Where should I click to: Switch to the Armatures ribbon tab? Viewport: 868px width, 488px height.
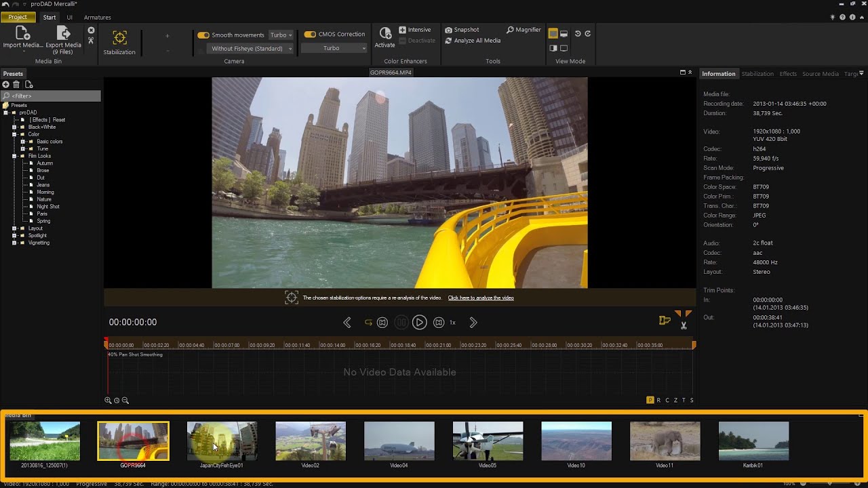tap(97, 17)
